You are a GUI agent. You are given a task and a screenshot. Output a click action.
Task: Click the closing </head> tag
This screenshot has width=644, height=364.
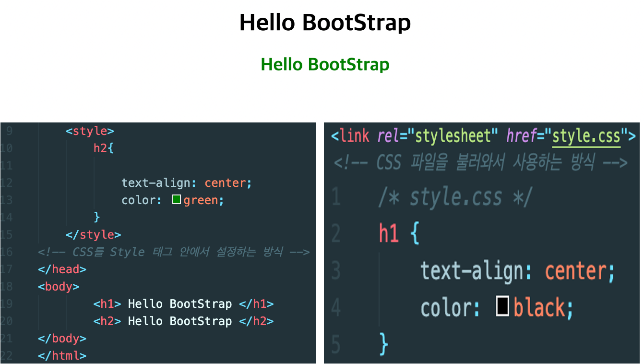coord(62,269)
